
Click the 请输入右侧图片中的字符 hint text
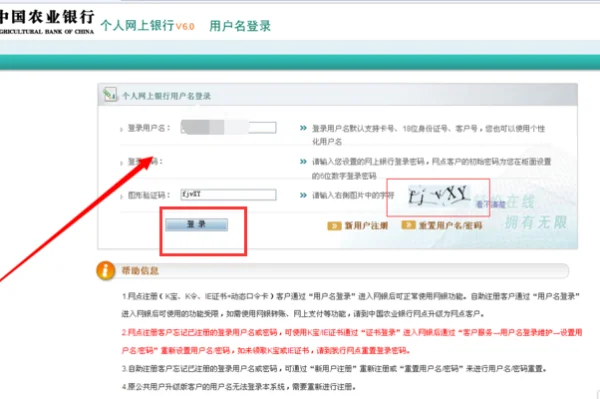(353, 195)
